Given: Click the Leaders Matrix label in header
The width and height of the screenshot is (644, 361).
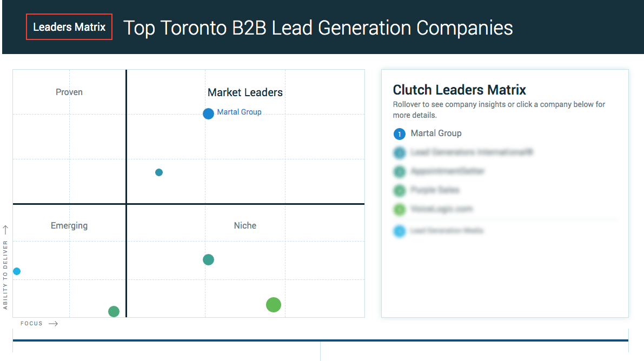Looking at the screenshot, I should click(69, 27).
